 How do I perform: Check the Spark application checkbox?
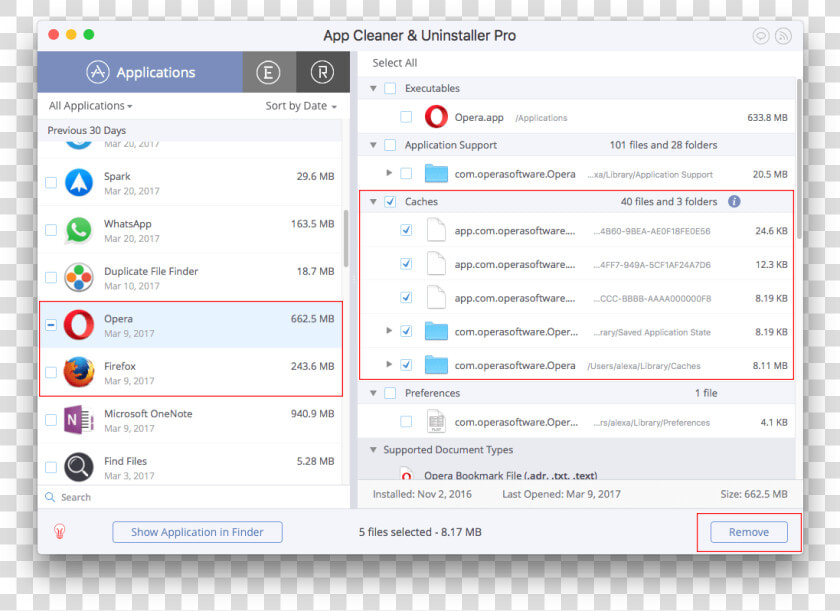pyautogui.click(x=51, y=183)
